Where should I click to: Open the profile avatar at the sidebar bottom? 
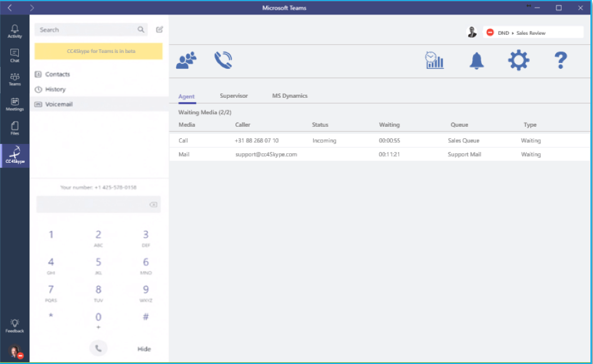pyautogui.click(x=15, y=352)
